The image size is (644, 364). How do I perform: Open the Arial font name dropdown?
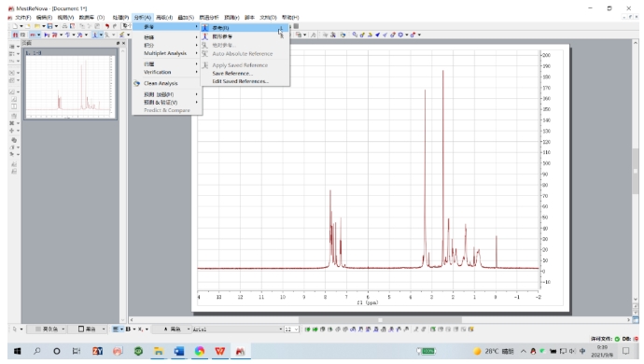(x=238, y=329)
